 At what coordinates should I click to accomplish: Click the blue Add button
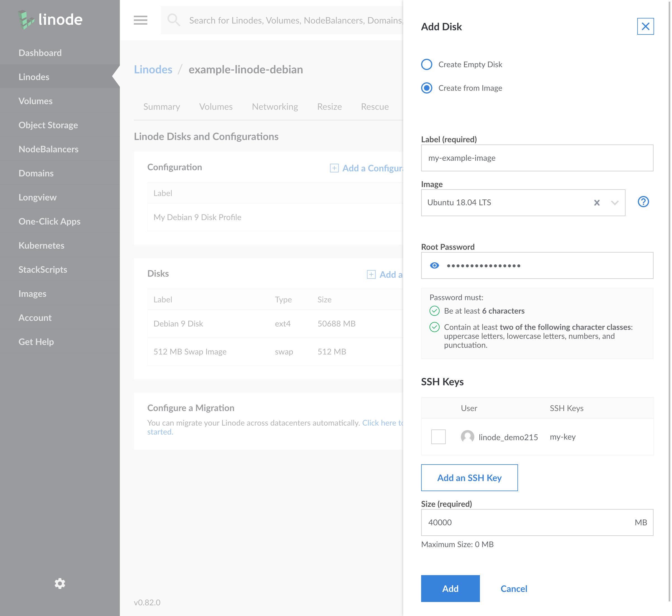click(450, 588)
